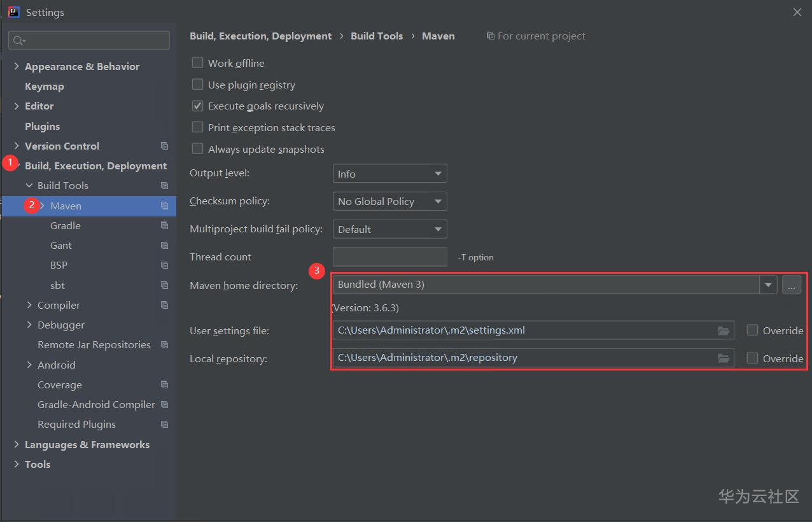Open the Keymap settings page
Viewport: 812px width, 522px height.
(x=44, y=86)
